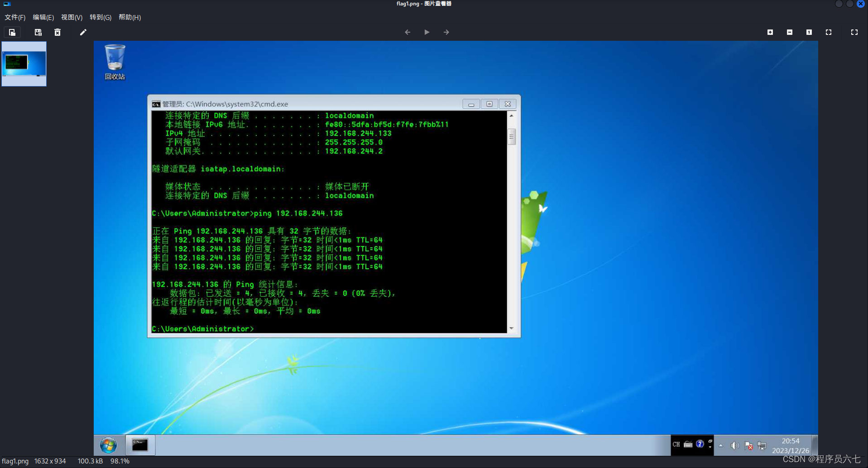Image resolution: width=868 pixels, height=468 pixels.
Task: Zoom in with the plus icon
Action: pyautogui.click(x=770, y=32)
